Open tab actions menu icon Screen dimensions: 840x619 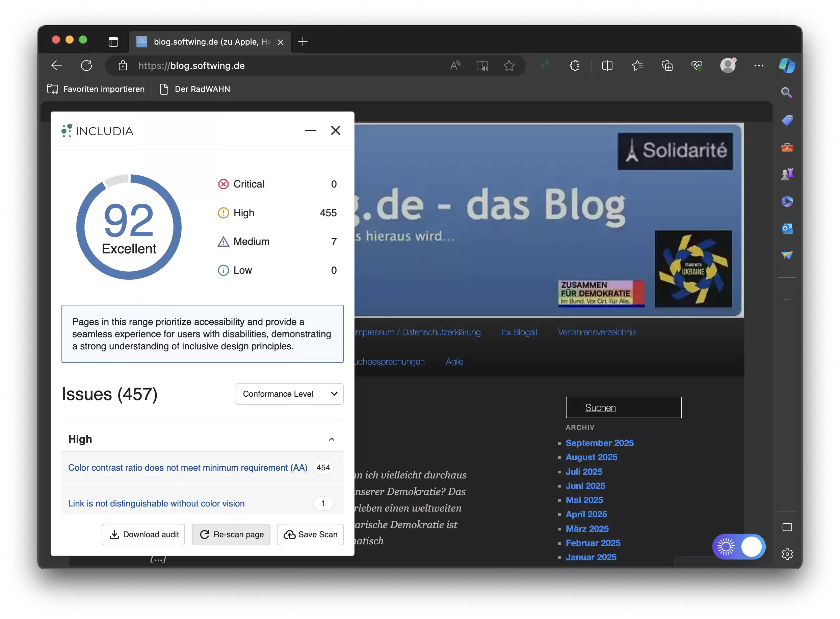tap(113, 42)
